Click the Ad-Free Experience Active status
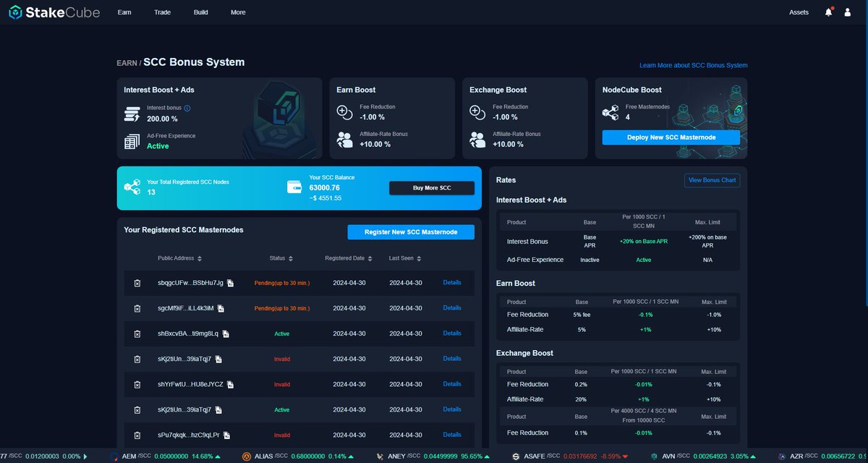This screenshot has width=868, height=463. pos(158,146)
